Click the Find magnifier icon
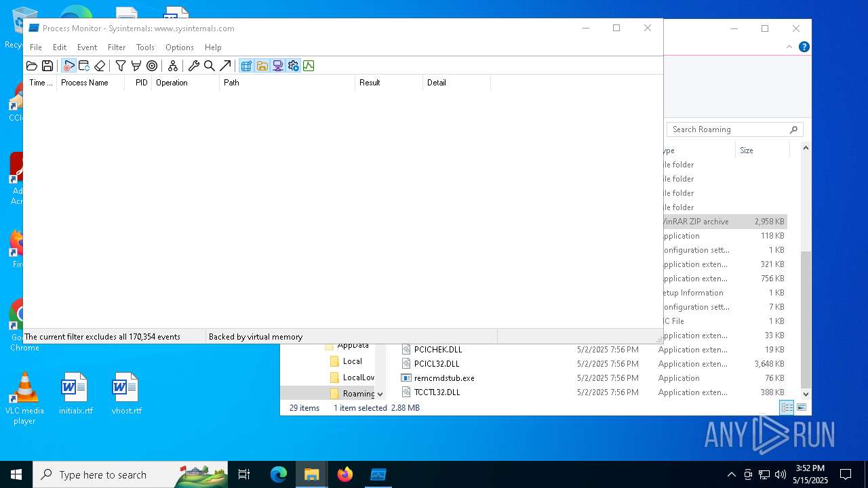 pos(210,66)
